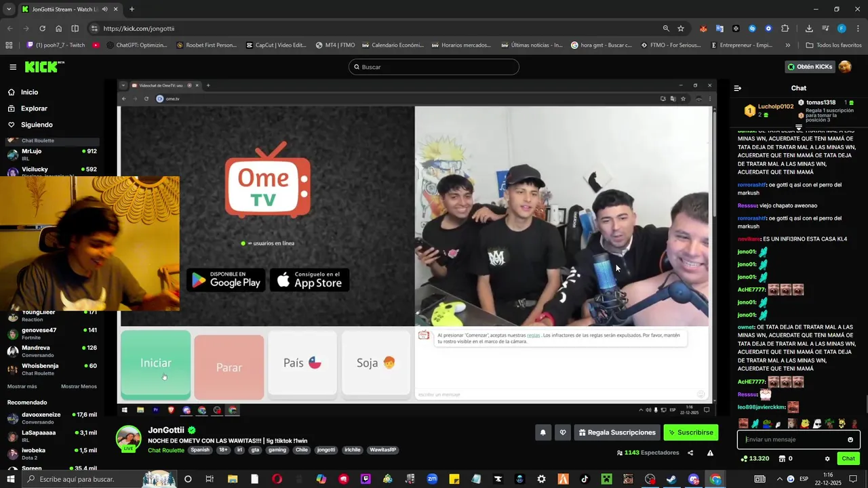Click the Shazam extension icon
Image resolution: width=868 pixels, height=488 pixels.
752,28
